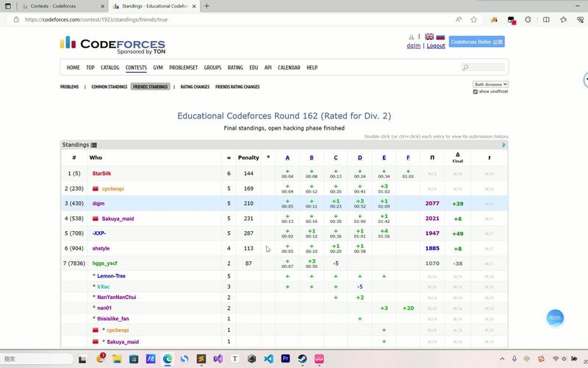
Task: Switch to COMMON STANDINGS tab
Action: pyautogui.click(x=109, y=87)
